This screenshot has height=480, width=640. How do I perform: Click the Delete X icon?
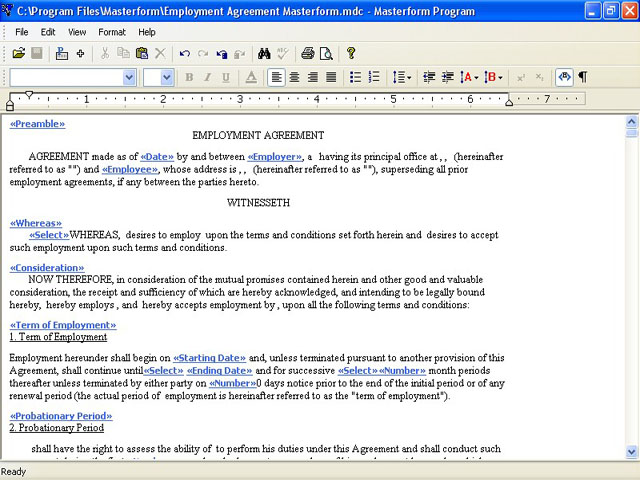pyautogui.click(x=160, y=53)
